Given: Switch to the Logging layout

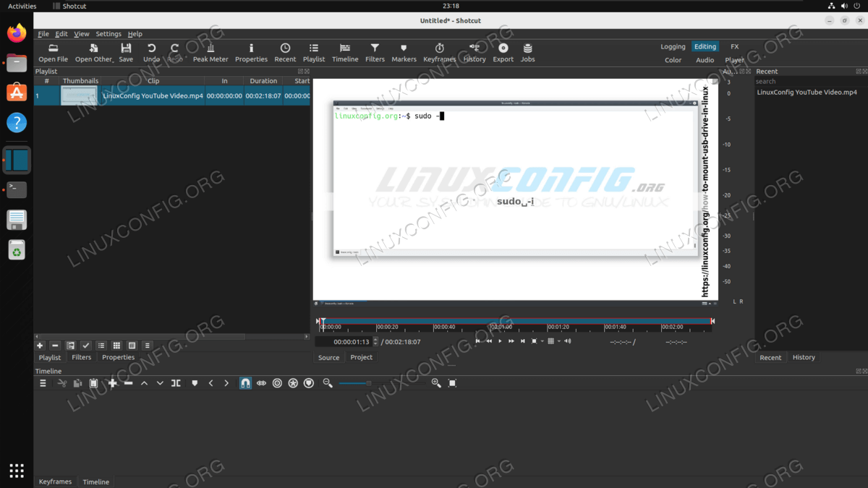Looking at the screenshot, I should point(673,46).
